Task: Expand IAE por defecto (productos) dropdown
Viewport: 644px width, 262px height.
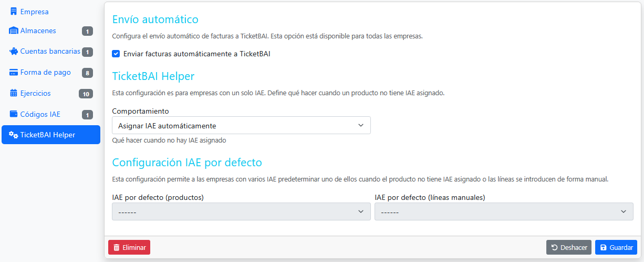Action: 241,211
